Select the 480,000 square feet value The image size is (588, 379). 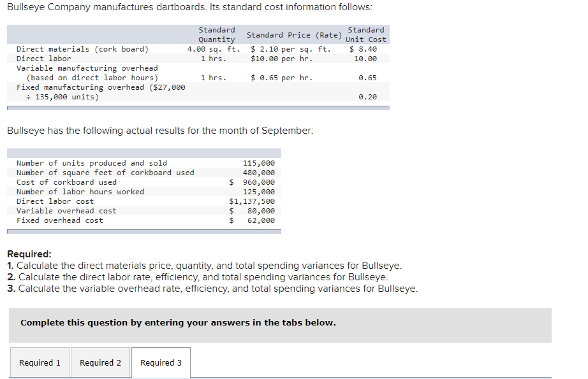click(259, 173)
